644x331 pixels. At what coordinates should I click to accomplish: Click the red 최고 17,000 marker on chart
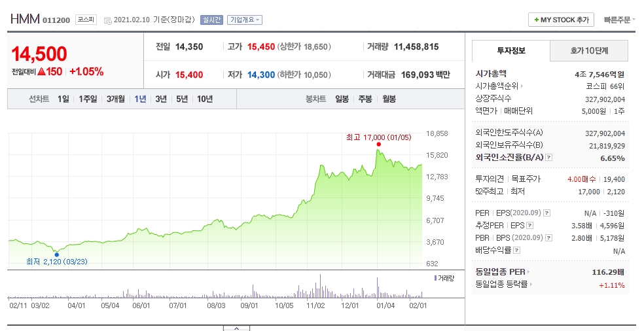(378, 144)
